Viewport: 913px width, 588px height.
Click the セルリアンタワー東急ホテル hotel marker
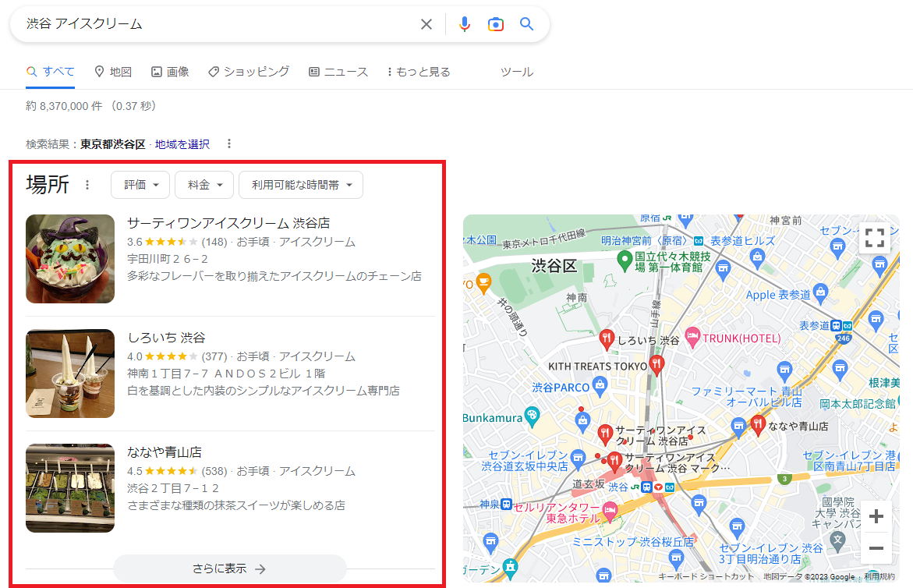point(610,512)
